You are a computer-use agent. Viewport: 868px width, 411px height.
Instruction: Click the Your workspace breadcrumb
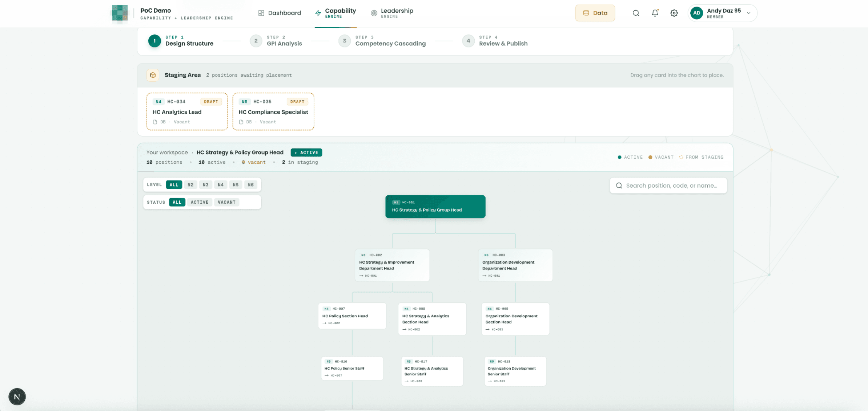[167, 152]
